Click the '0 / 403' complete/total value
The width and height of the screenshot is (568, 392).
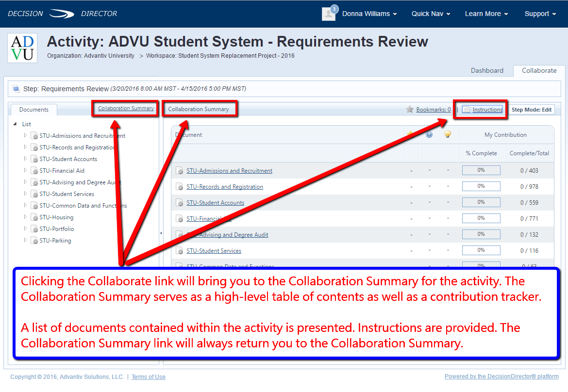point(529,170)
